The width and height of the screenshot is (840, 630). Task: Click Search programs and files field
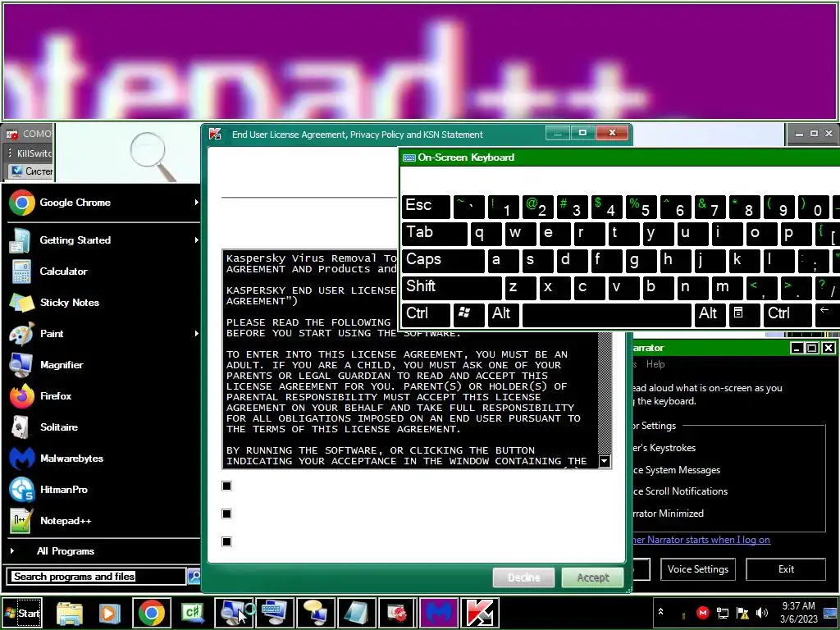(97, 577)
